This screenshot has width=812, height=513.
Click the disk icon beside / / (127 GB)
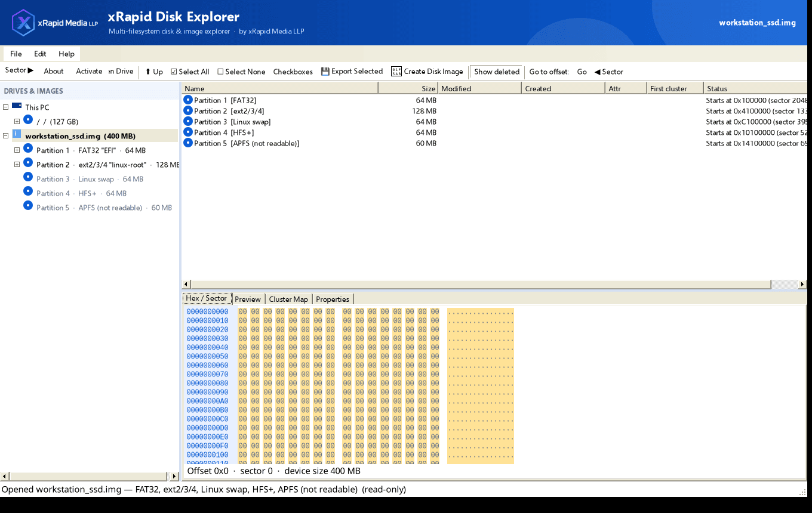(28, 119)
